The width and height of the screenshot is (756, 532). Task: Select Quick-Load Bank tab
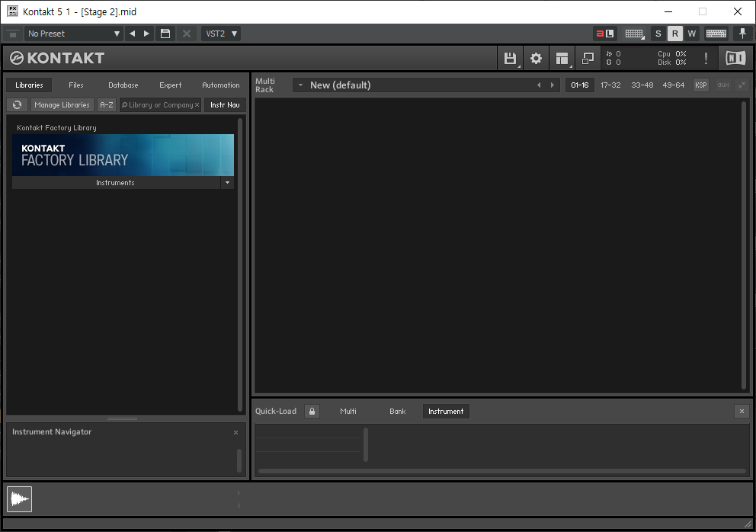[398, 412]
